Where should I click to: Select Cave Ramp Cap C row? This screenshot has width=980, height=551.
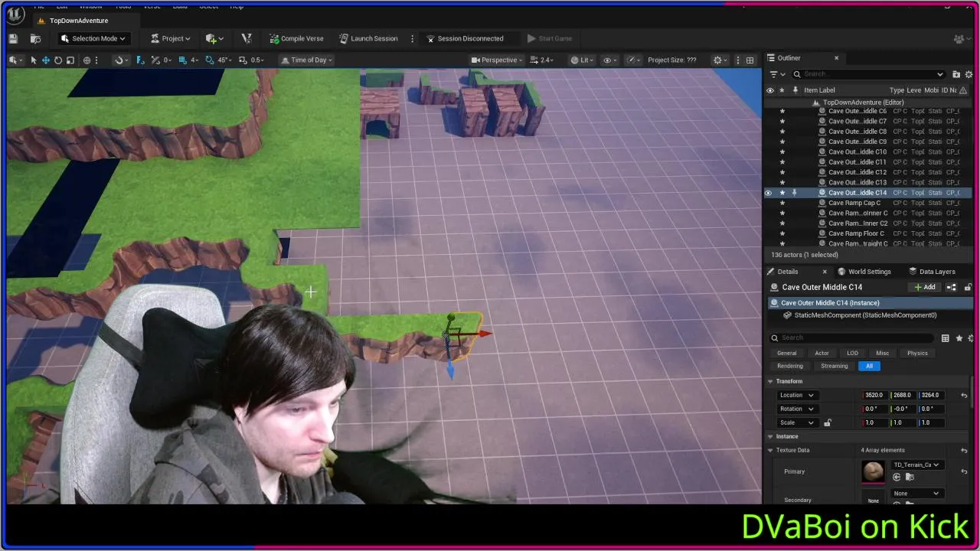869,203
